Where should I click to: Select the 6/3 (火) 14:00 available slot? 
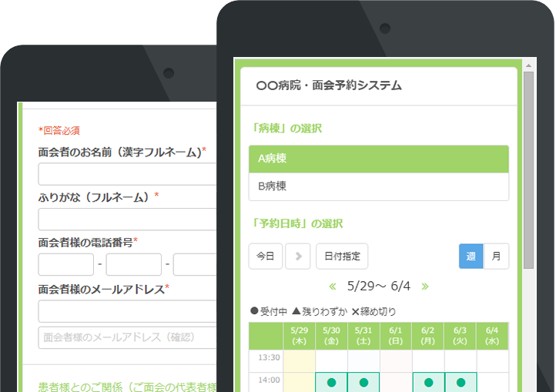(x=461, y=382)
